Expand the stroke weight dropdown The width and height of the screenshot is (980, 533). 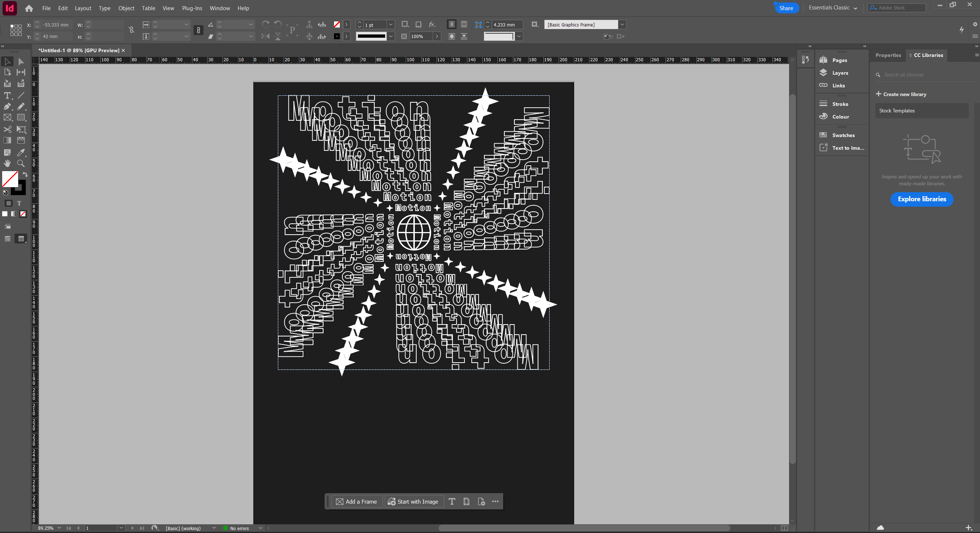pyautogui.click(x=391, y=25)
